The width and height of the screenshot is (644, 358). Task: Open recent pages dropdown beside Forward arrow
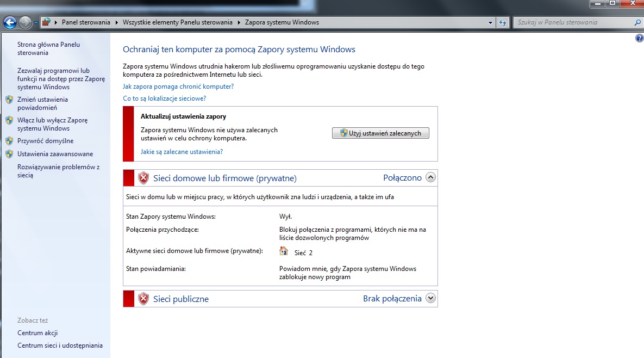pos(36,23)
